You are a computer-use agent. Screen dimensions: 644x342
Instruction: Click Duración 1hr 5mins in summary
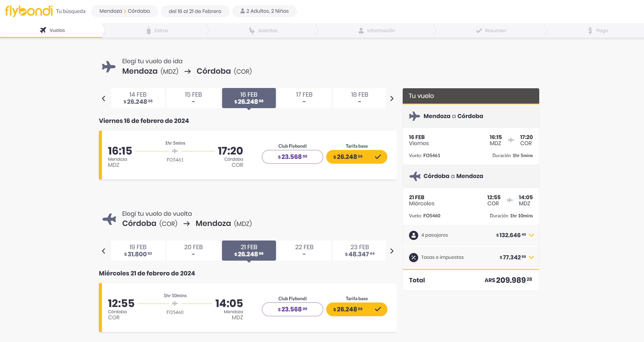tap(512, 155)
